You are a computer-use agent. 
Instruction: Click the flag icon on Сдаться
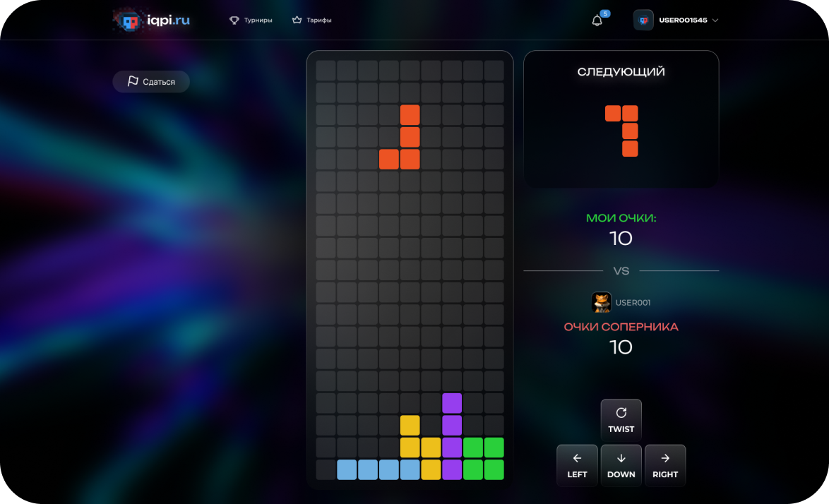click(133, 82)
